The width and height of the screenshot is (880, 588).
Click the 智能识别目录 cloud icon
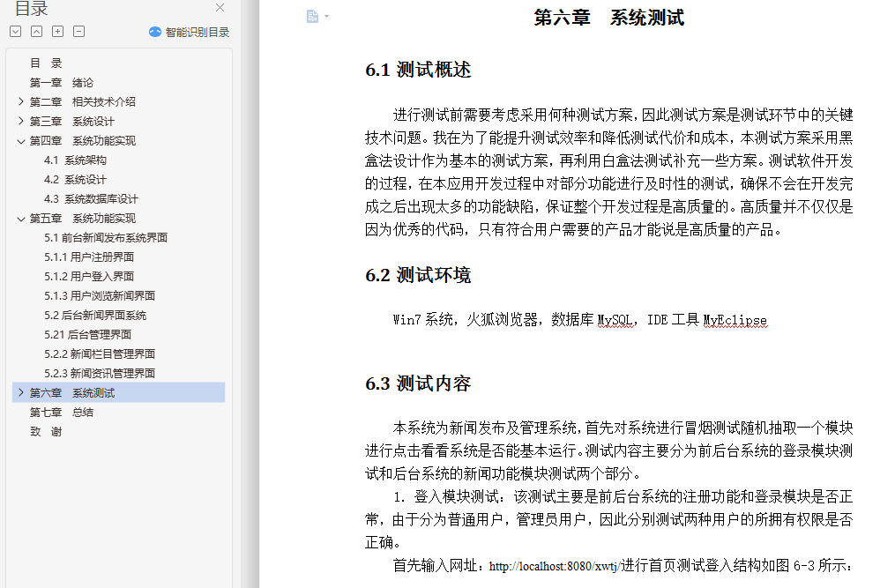pyautogui.click(x=155, y=32)
